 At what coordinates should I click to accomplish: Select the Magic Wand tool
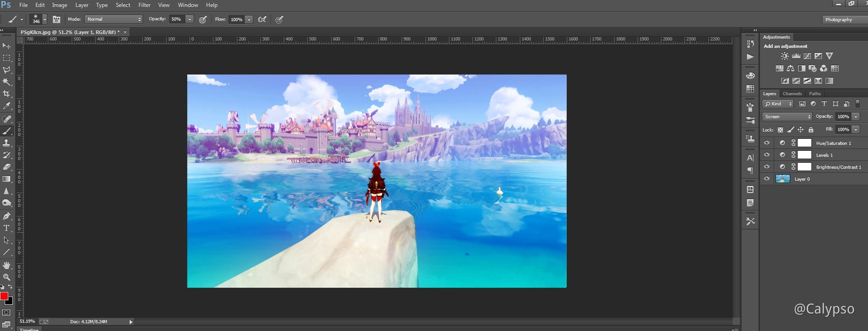6,82
